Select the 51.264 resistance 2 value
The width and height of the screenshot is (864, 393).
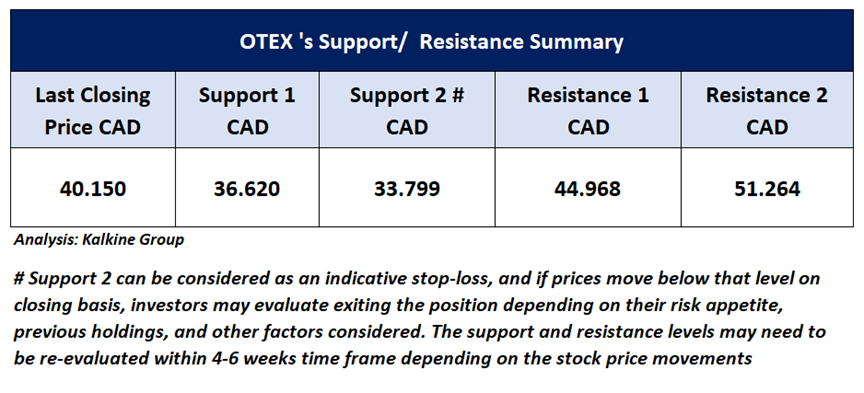tap(767, 189)
